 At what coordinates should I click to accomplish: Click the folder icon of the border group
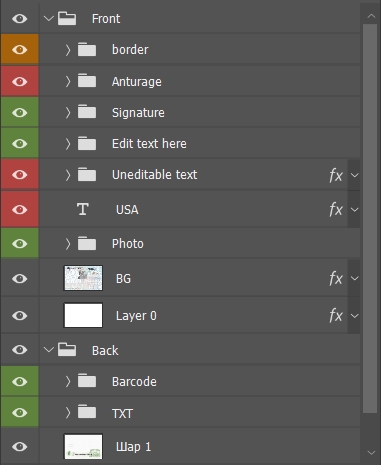point(87,49)
